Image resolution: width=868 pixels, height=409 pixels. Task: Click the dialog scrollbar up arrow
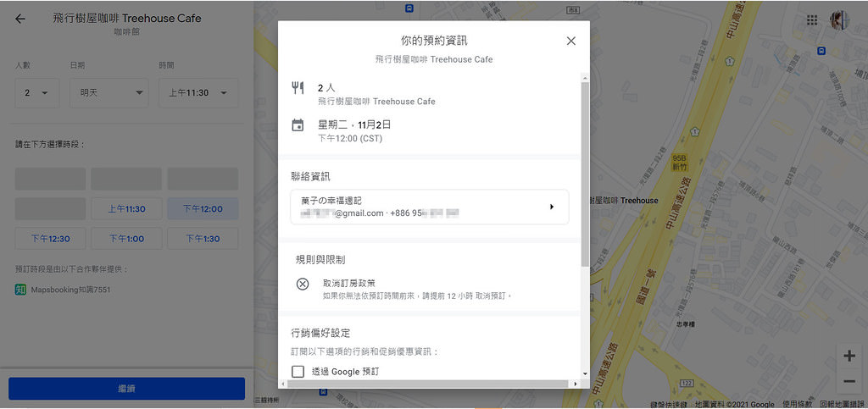pos(585,77)
